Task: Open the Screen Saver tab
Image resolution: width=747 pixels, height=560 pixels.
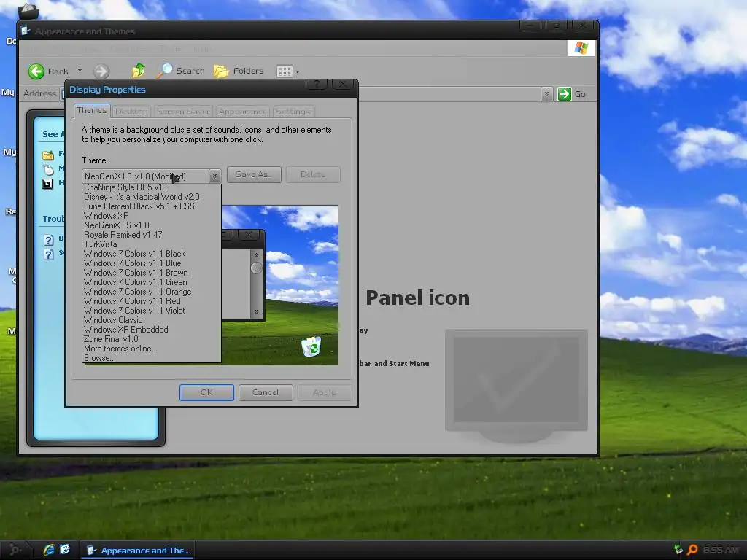Action: point(183,112)
